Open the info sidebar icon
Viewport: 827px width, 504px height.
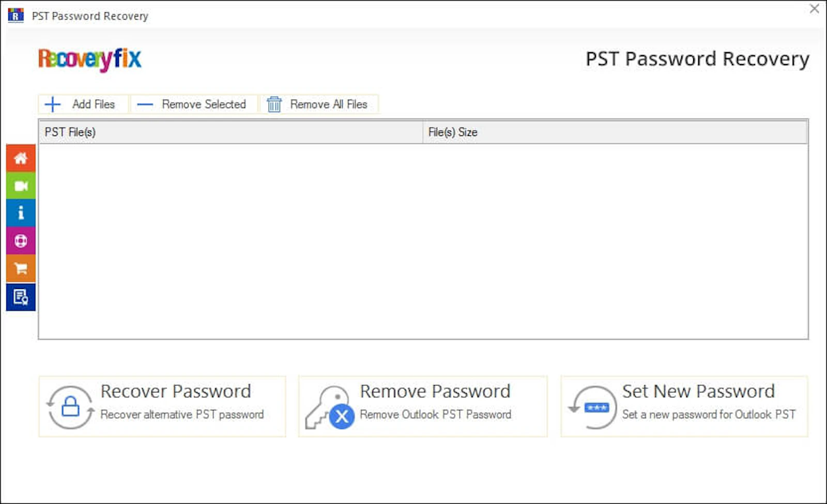[21, 213]
